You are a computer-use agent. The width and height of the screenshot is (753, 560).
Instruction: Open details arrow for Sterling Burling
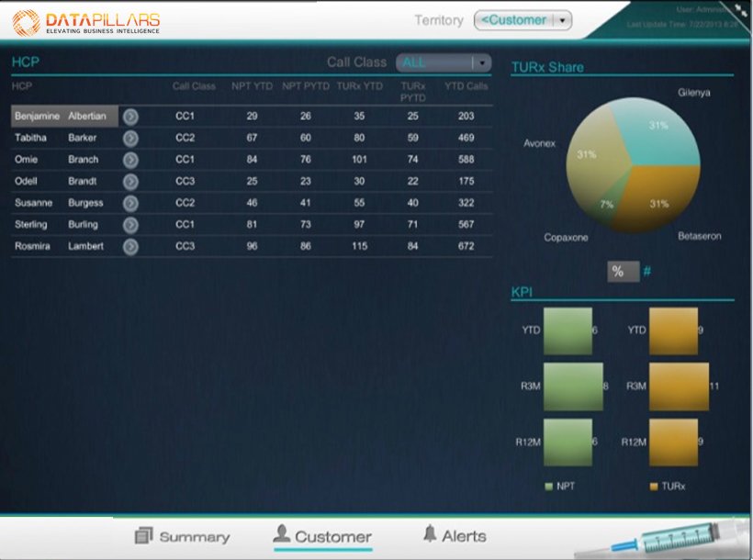click(130, 225)
